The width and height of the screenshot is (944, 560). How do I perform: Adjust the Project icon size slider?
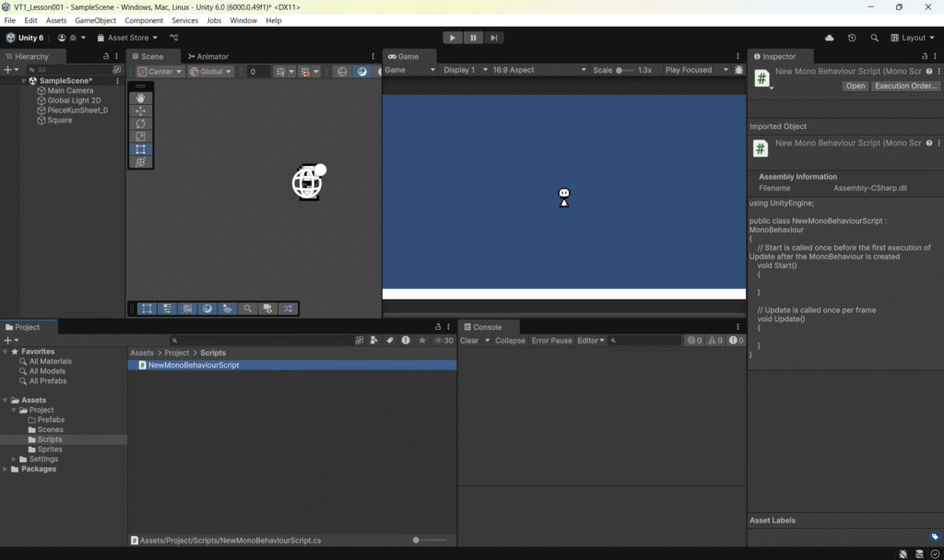pos(430,540)
